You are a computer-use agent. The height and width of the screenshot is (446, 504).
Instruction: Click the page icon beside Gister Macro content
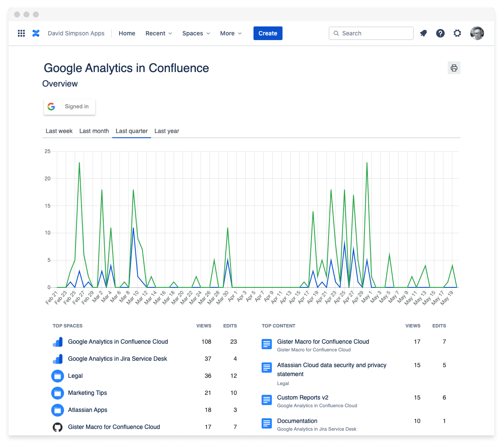[266, 344]
